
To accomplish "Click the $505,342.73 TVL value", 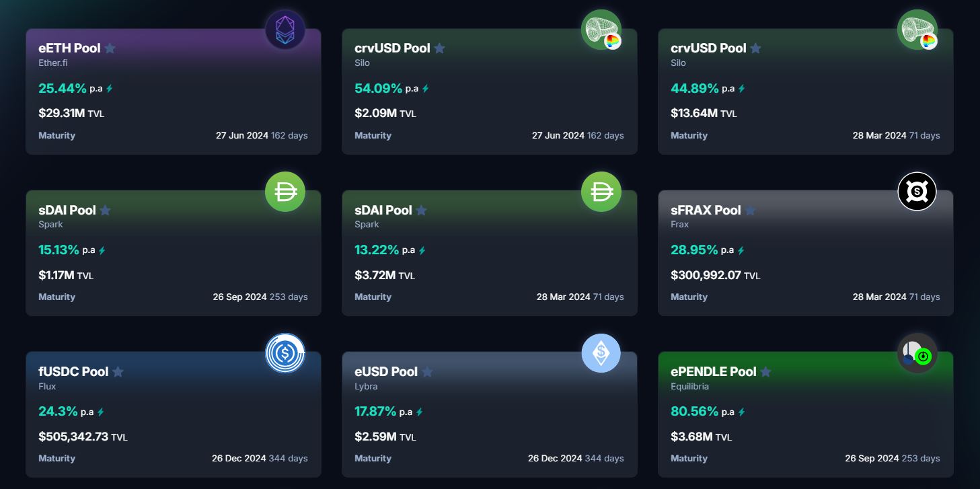I will tap(73, 436).
